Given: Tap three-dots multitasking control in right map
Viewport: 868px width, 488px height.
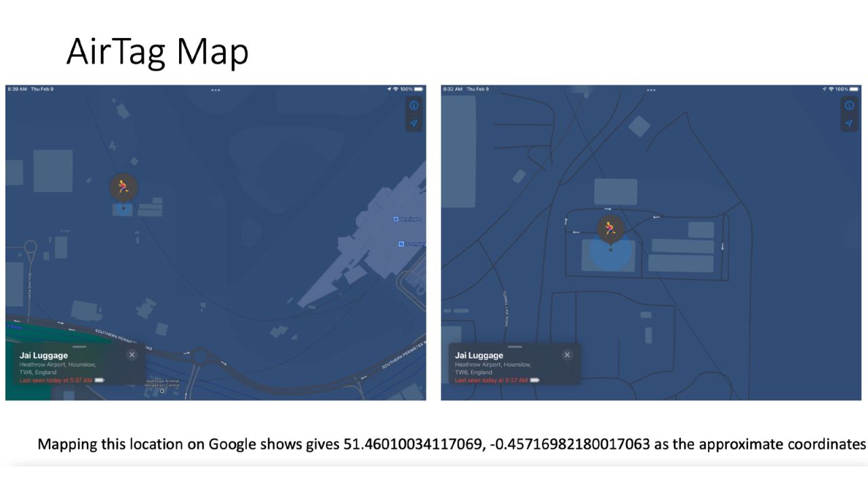Looking at the screenshot, I should point(651,89).
